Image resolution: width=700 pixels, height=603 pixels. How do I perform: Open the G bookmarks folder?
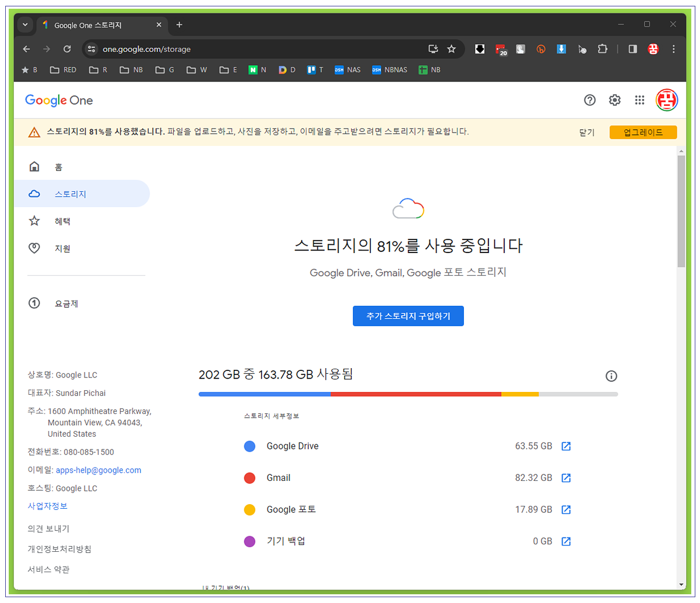pos(165,70)
